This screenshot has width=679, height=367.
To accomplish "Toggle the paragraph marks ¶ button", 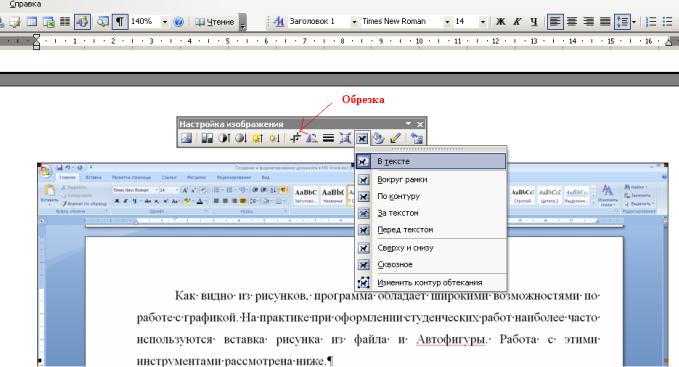I will (120, 22).
